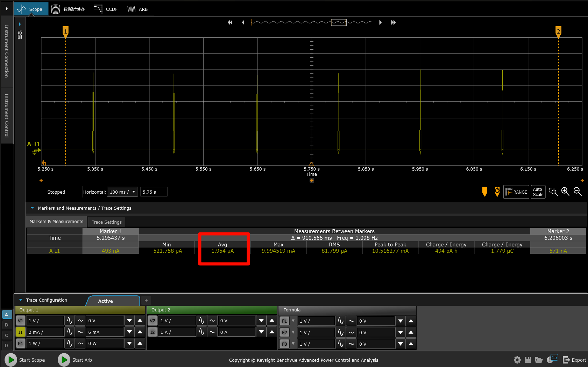Switch to the ARB tab

[137, 9]
